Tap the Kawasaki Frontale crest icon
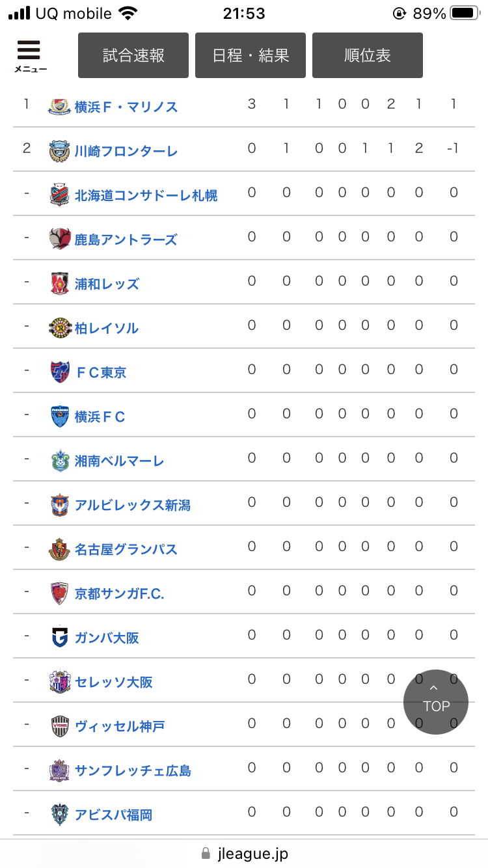The height and width of the screenshot is (868, 488). click(x=59, y=151)
